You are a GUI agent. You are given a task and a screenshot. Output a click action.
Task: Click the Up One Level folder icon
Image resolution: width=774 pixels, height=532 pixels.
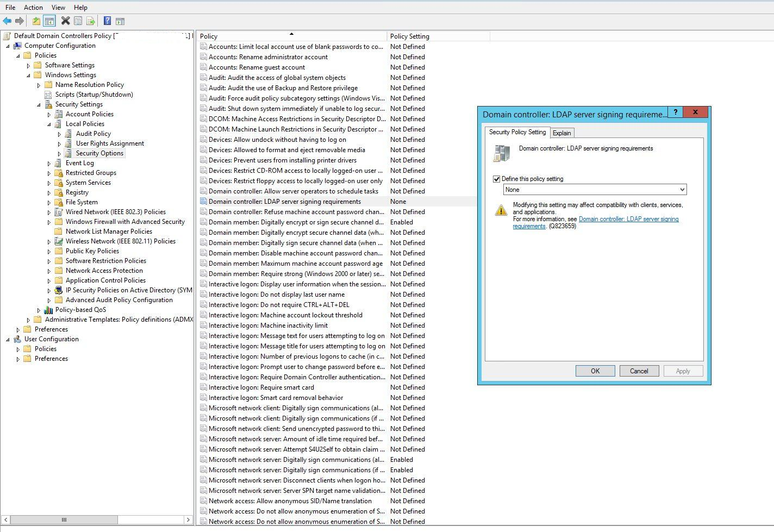click(x=36, y=21)
